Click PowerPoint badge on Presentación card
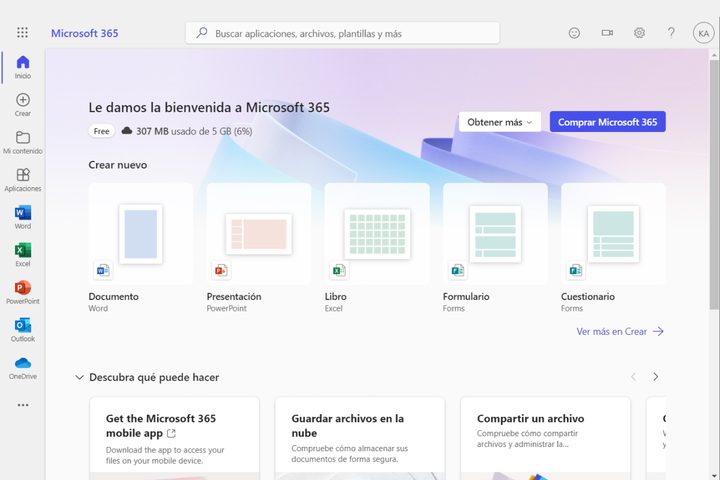 [221, 271]
